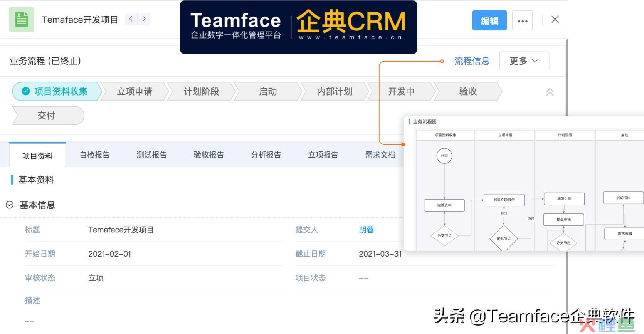The width and height of the screenshot is (644, 334).
Task: Open 流程信息 link
Action: (x=472, y=61)
